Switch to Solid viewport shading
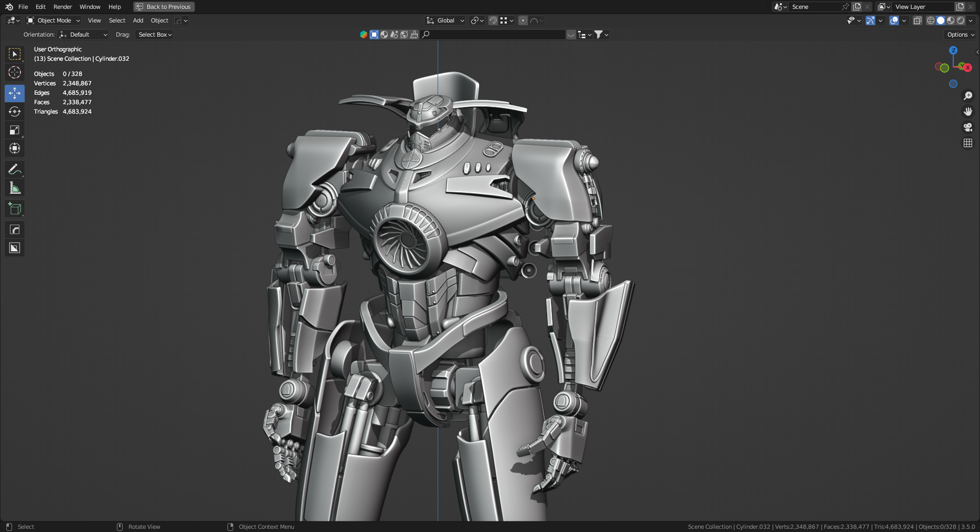Image resolution: width=980 pixels, height=532 pixels. coord(941,20)
